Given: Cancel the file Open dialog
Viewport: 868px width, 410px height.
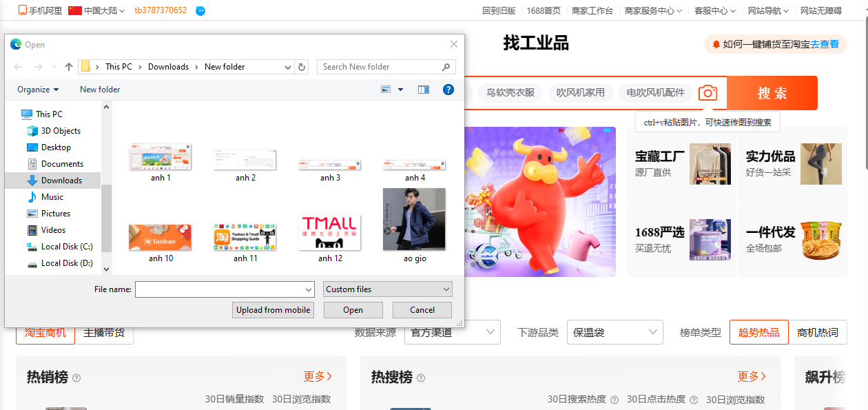Looking at the screenshot, I should click(x=422, y=310).
